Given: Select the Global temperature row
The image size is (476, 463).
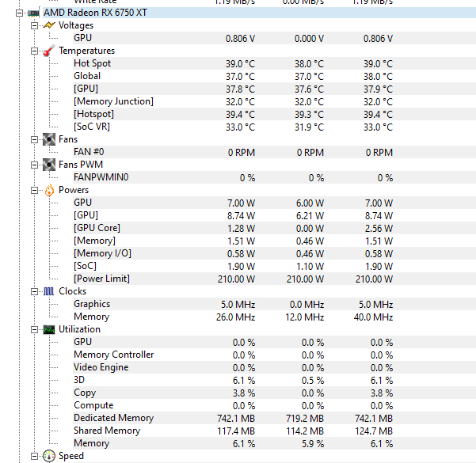Looking at the screenshot, I should click(x=274, y=76).
